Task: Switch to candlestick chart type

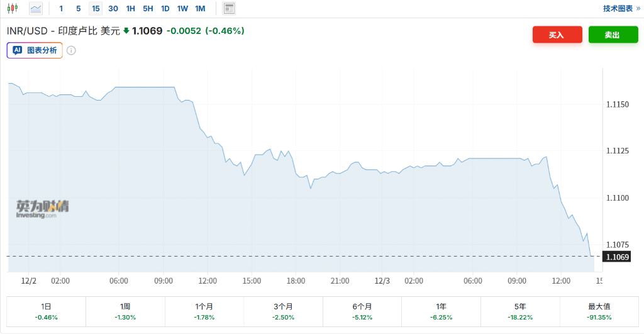Action: click(13, 9)
